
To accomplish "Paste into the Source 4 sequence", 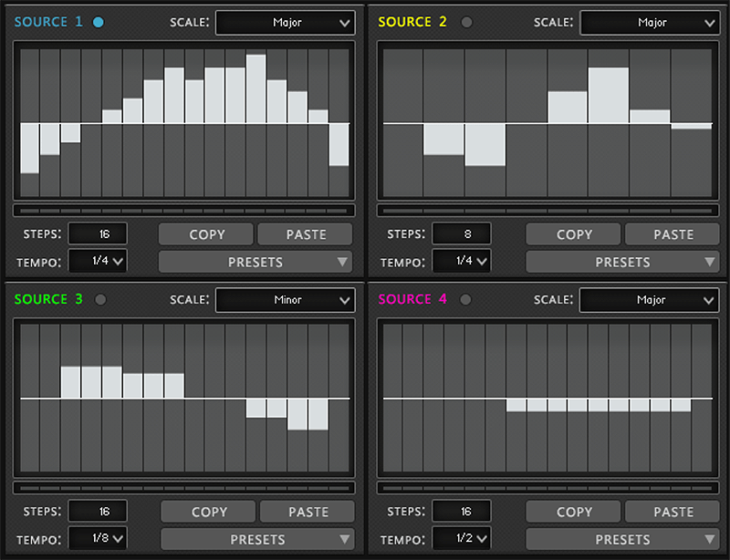I will (x=673, y=512).
